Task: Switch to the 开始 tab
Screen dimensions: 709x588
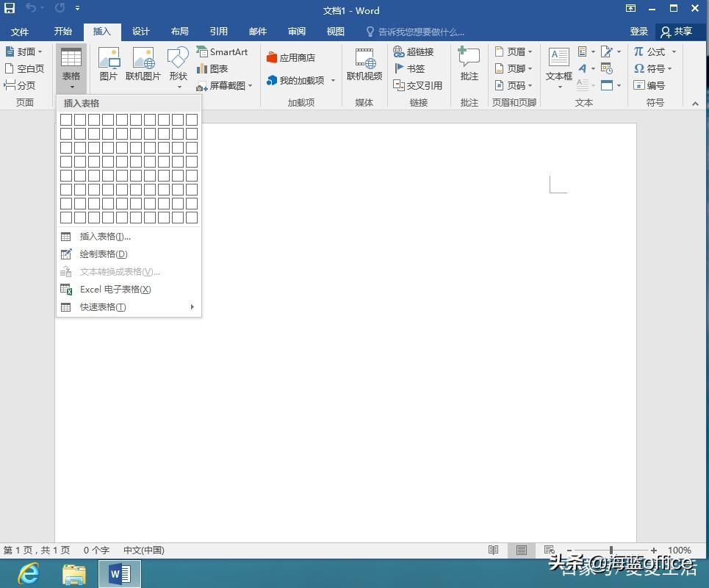Action: 63,31
